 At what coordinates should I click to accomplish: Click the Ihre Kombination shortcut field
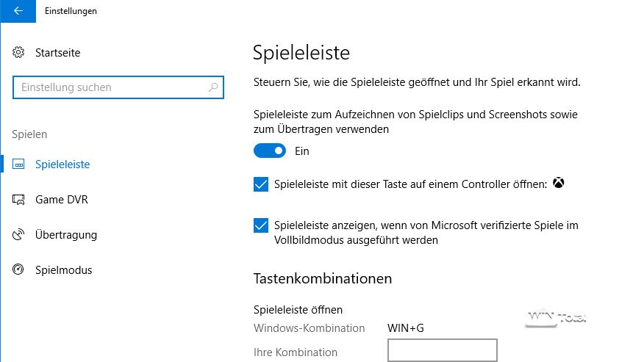click(442, 350)
